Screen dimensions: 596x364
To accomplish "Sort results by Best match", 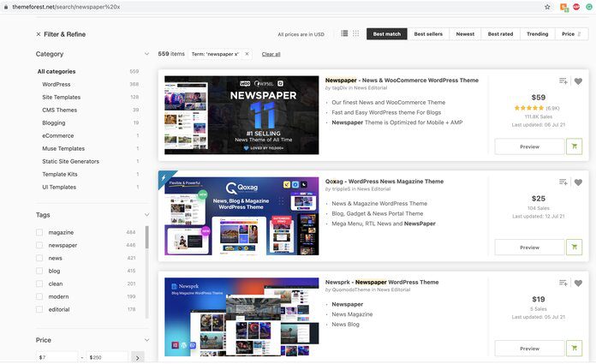I will click(386, 34).
